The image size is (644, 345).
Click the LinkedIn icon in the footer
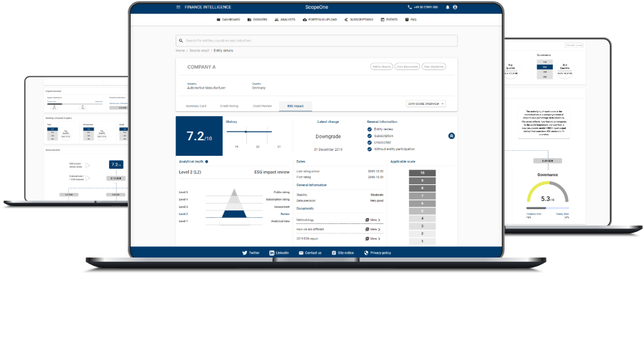click(272, 253)
